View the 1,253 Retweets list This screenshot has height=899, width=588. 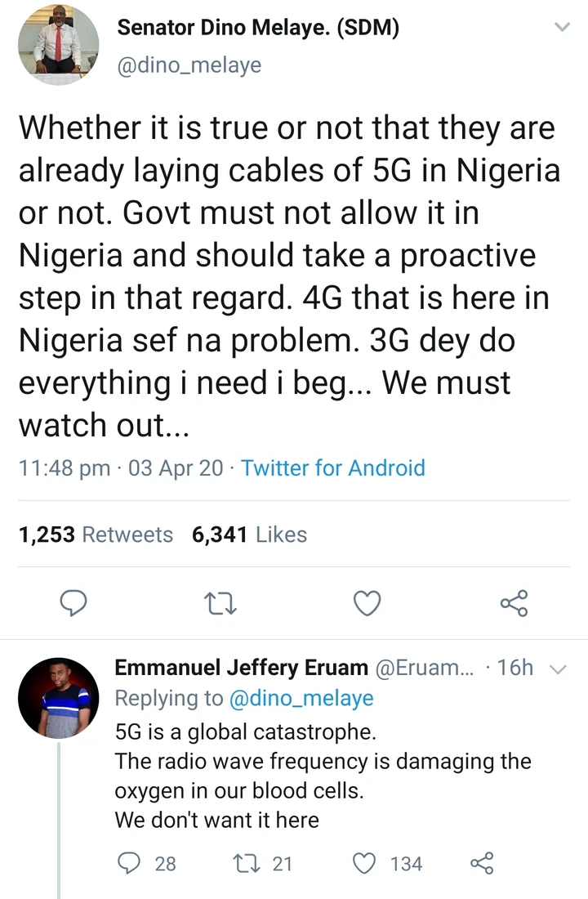coord(96,534)
